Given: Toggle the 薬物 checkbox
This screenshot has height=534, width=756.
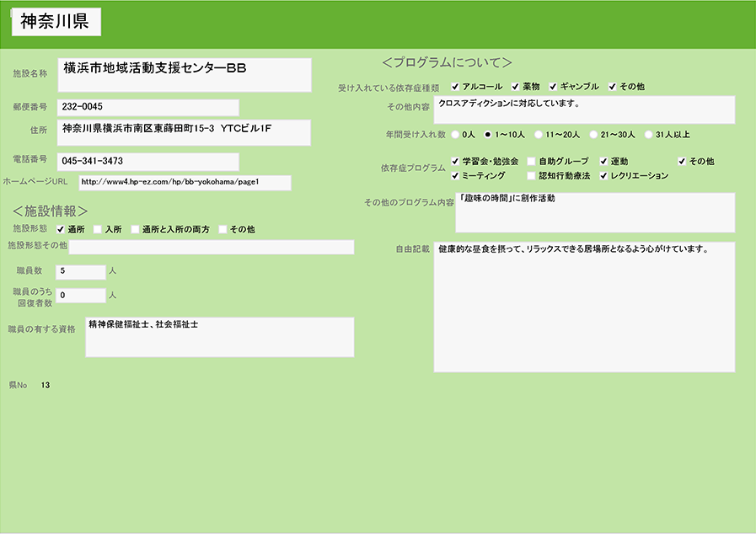Looking at the screenshot, I should tap(515, 87).
